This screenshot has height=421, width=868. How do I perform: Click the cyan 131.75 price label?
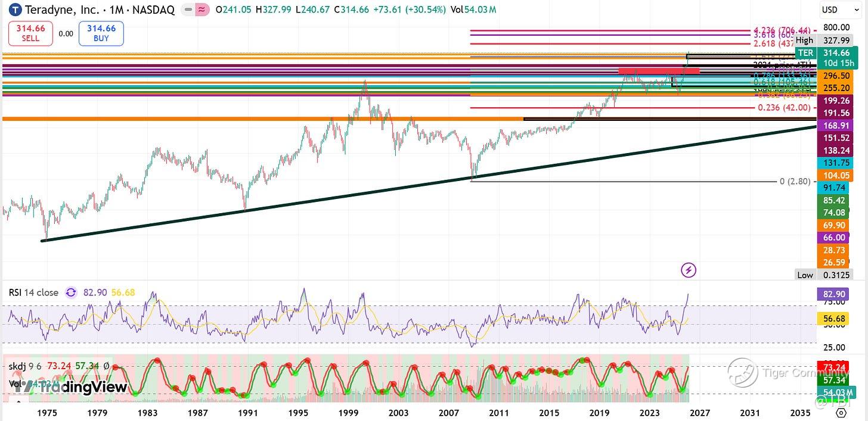(x=835, y=163)
